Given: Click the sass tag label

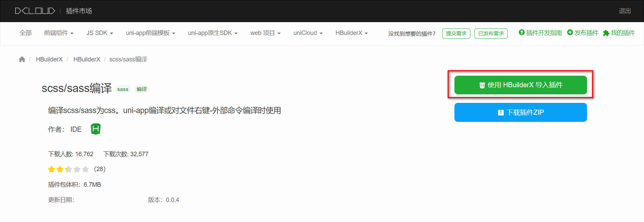Looking at the screenshot, I should [123, 89].
